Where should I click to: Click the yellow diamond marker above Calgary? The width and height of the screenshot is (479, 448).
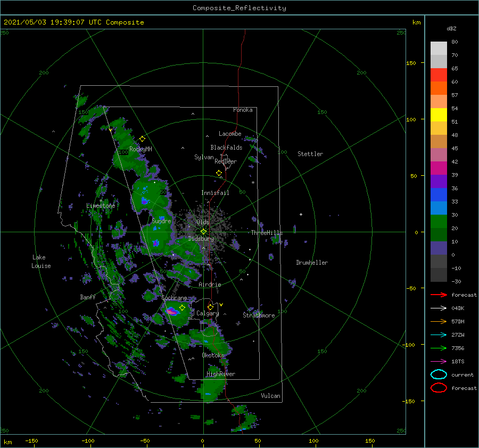[210, 307]
